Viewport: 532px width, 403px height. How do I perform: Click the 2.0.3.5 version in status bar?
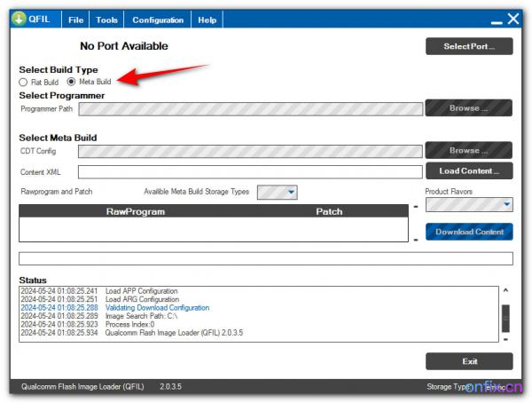(170, 387)
